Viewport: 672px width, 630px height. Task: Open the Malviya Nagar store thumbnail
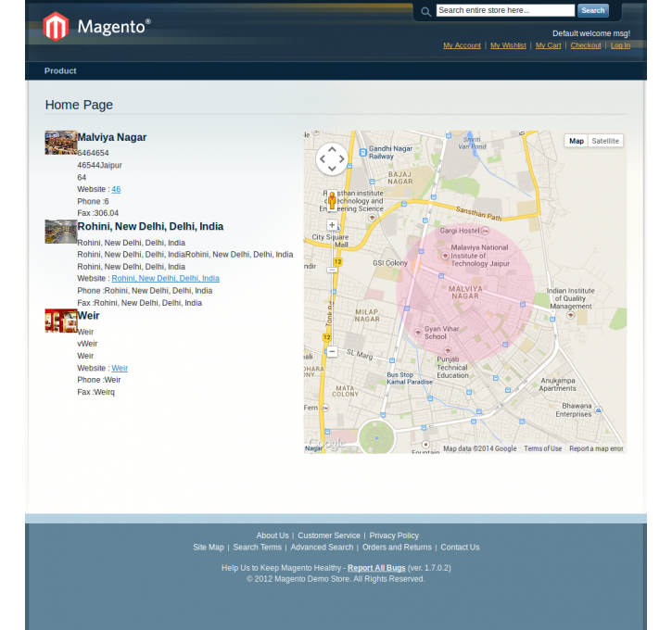[x=61, y=143]
